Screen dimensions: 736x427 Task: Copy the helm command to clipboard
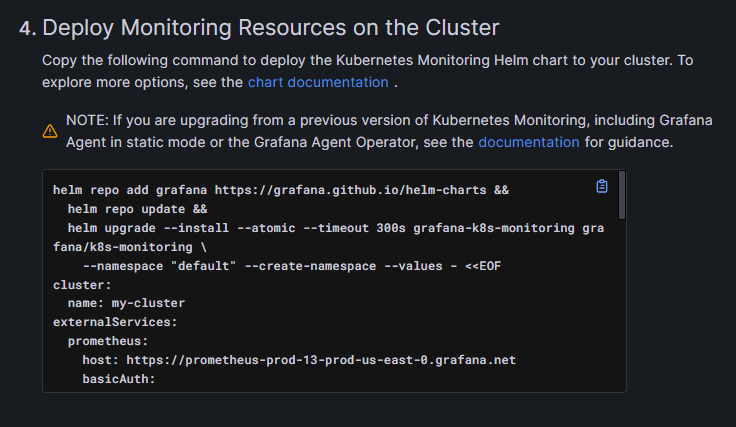[x=602, y=186]
